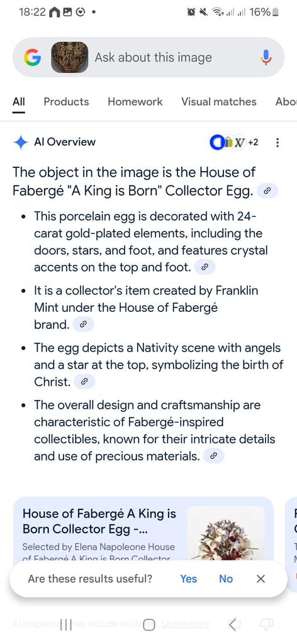Open the Visual matches tab
This screenshot has height=644, width=297.
coord(219,102)
